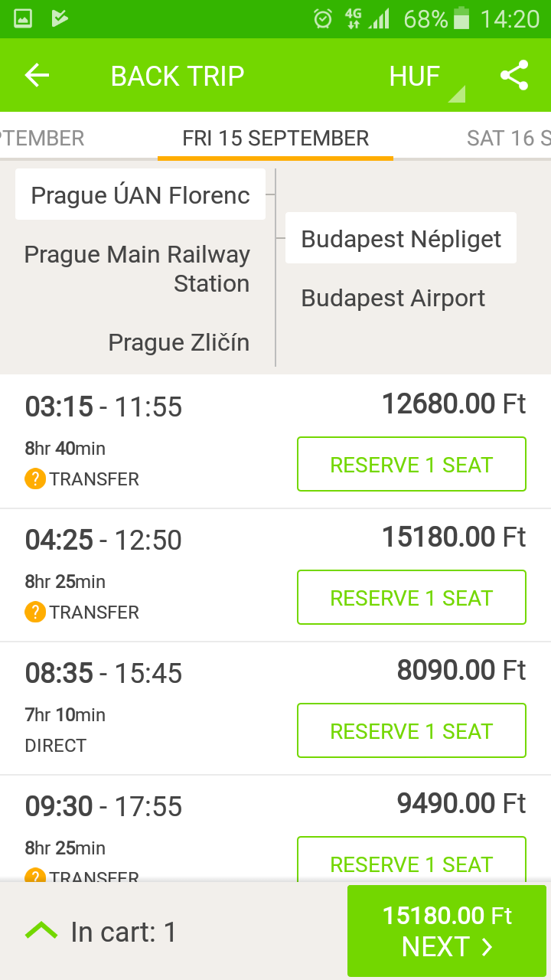The image size is (551, 980).
Task: Select Prague Main Railway Station departure
Action: (x=138, y=269)
